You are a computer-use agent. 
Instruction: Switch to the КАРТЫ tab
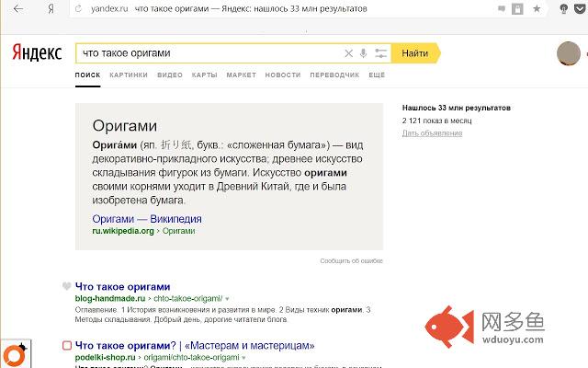pyautogui.click(x=204, y=75)
